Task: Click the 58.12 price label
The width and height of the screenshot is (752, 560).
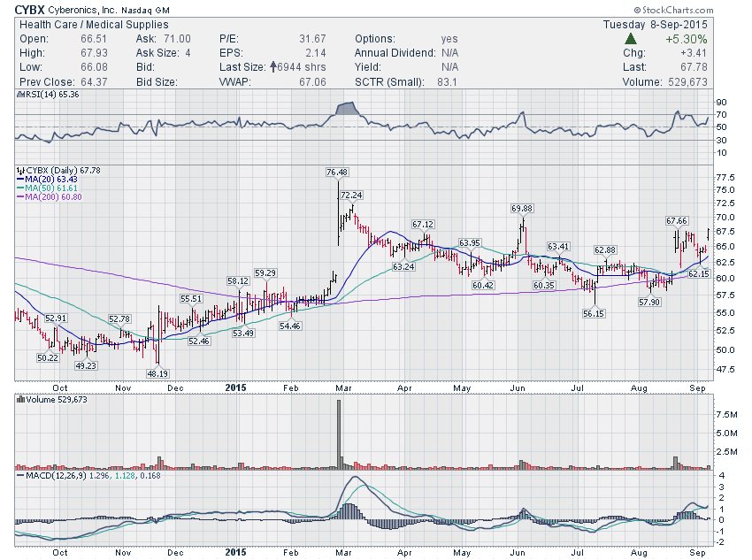Action: pos(238,281)
